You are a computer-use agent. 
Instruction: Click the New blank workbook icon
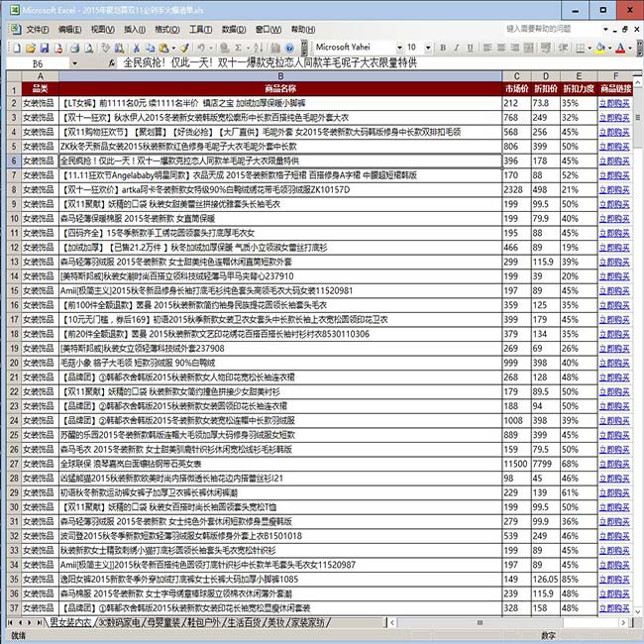tap(17, 49)
